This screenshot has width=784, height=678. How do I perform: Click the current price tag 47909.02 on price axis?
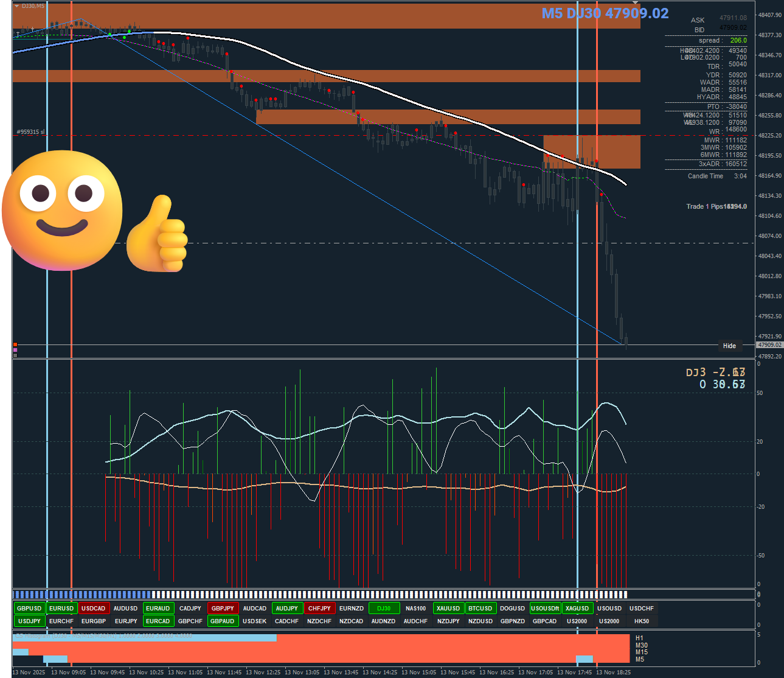click(769, 345)
